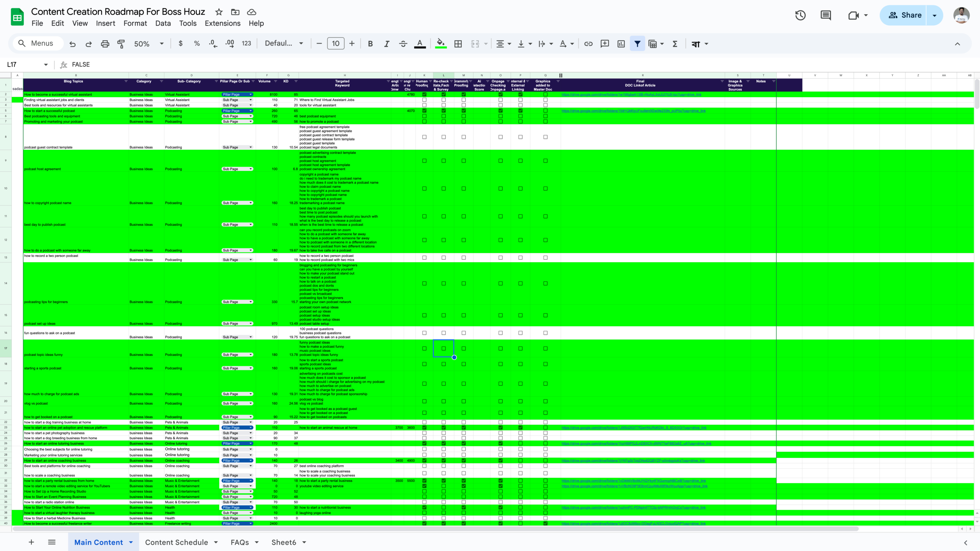Click the font size input field
Screen dimensions: 980x551
click(335, 44)
